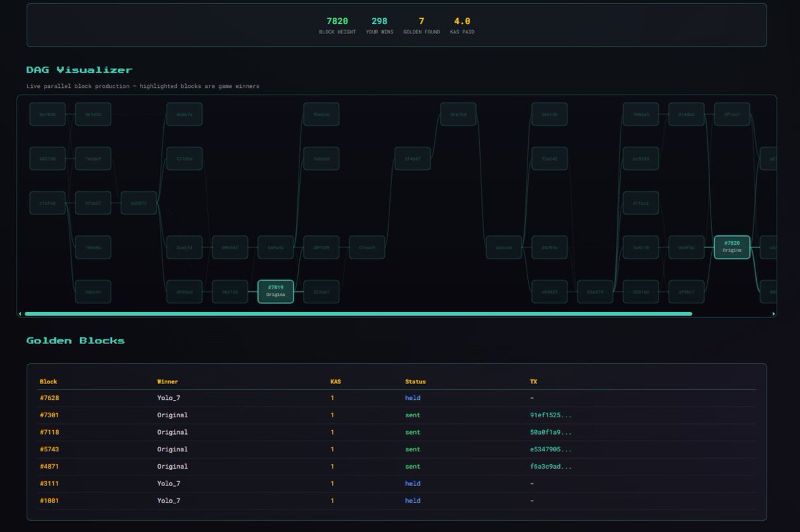Viewport: 800px width, 532px height.
Task: Click the Block column header
Action: [x=49, y=381]
